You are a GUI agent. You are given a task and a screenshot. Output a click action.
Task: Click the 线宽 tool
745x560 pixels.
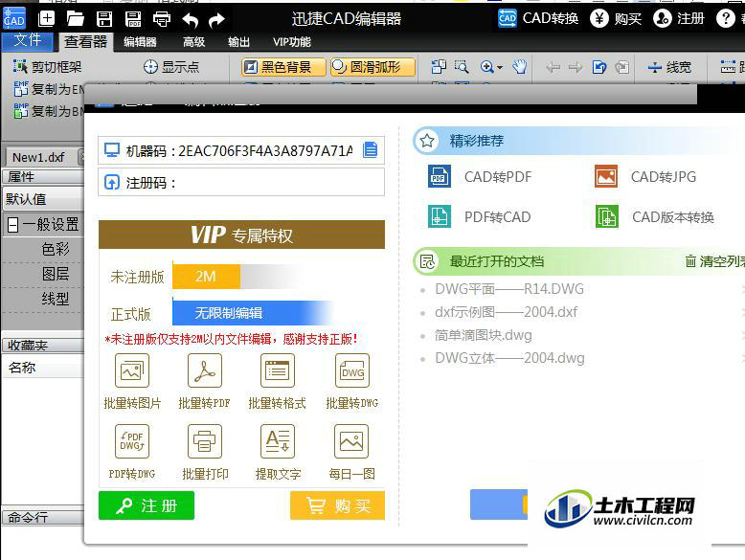[x=669, y=67]
